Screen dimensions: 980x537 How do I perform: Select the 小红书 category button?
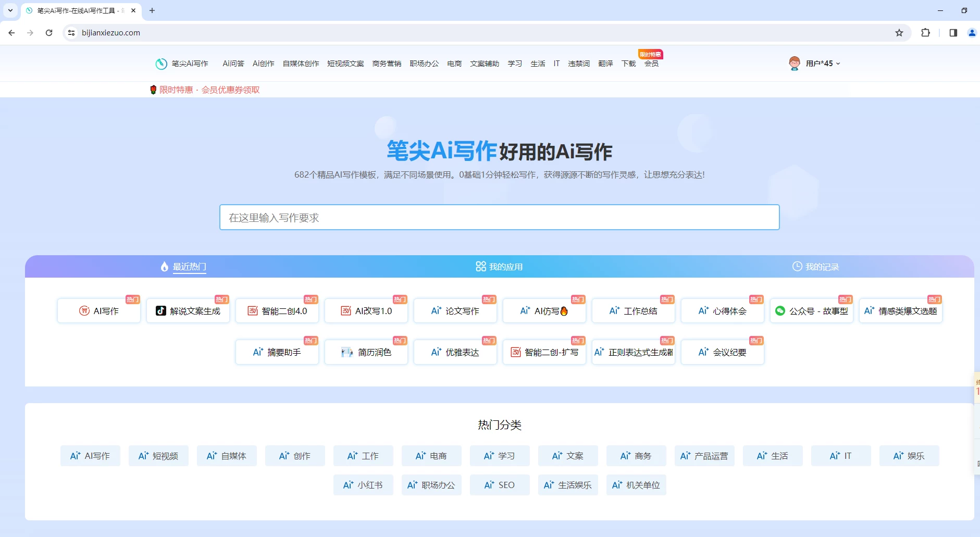(363, 485)
